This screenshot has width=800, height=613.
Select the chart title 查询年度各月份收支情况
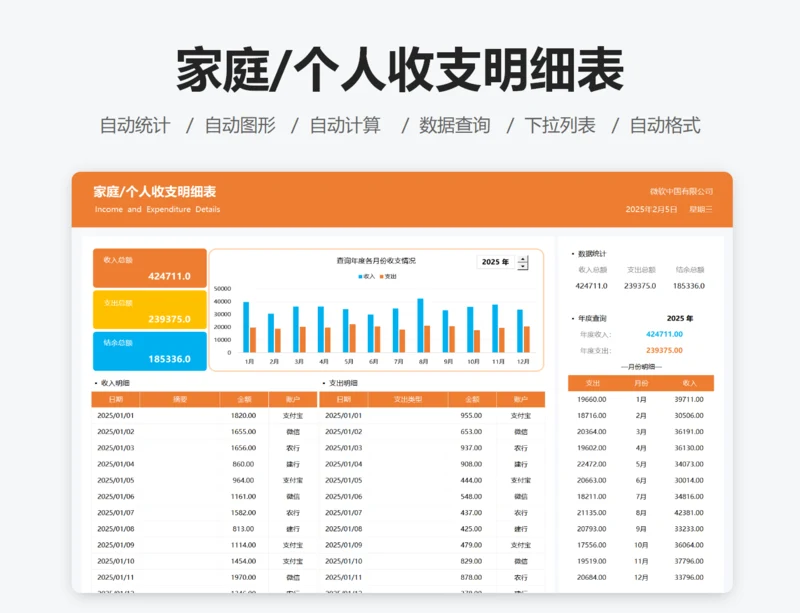(x=376, y=261)
